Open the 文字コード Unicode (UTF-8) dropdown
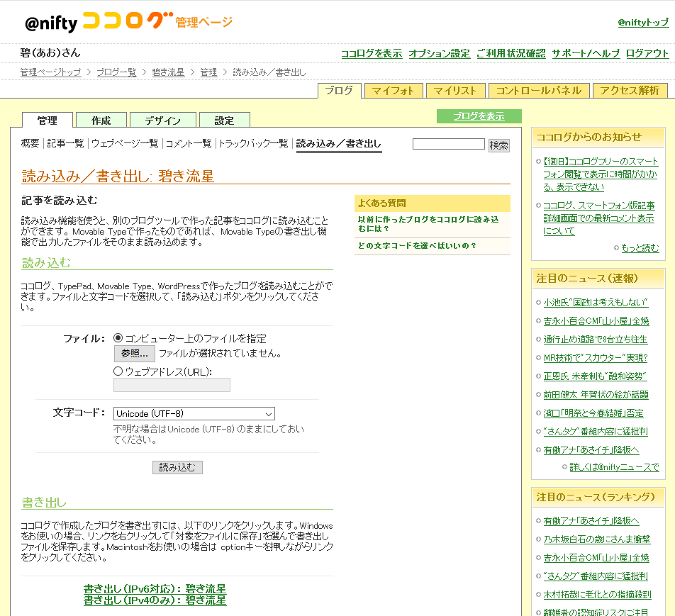 pos(194,414)
